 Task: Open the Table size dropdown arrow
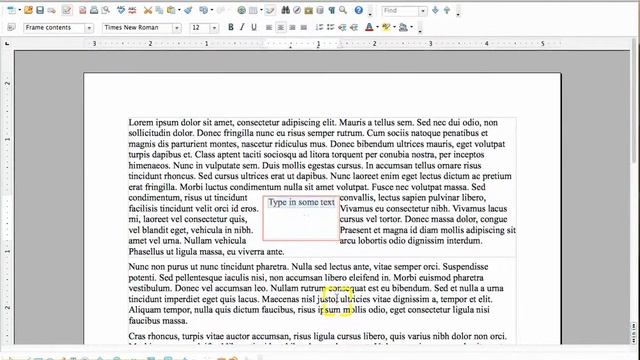[x=261, y=10]
